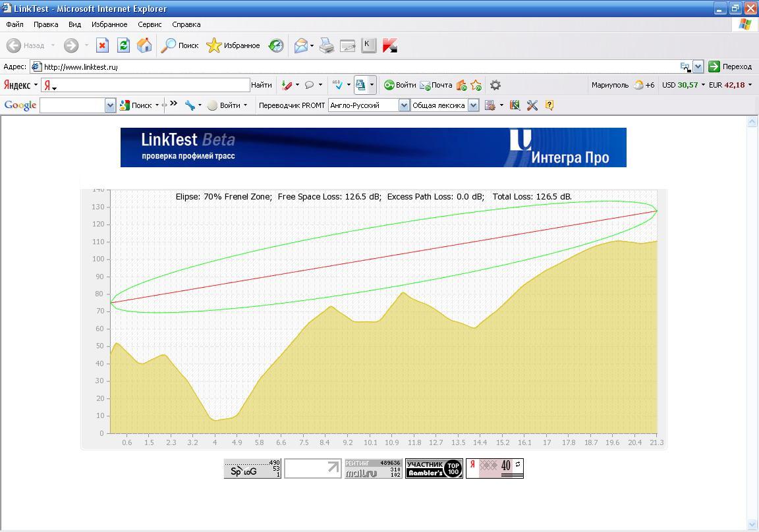
Task: Open the Избранное favorites star button
Action: click(x=233, y=45)
